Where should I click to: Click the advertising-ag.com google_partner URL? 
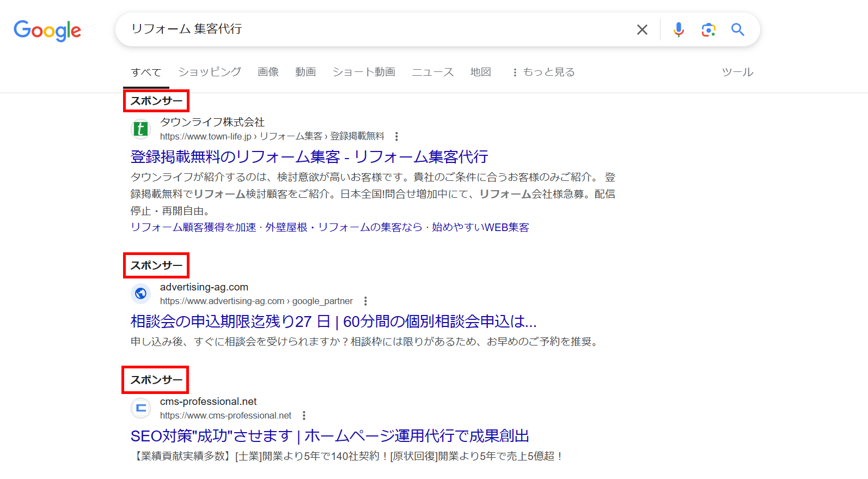[x=256, y=301]
